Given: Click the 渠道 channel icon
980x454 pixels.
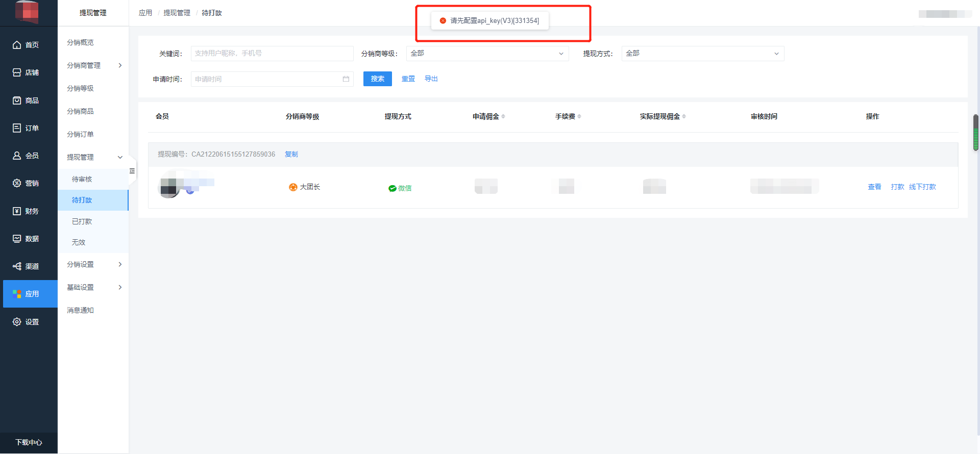Looking at the screenshot, I should click(x=17, y=266).
